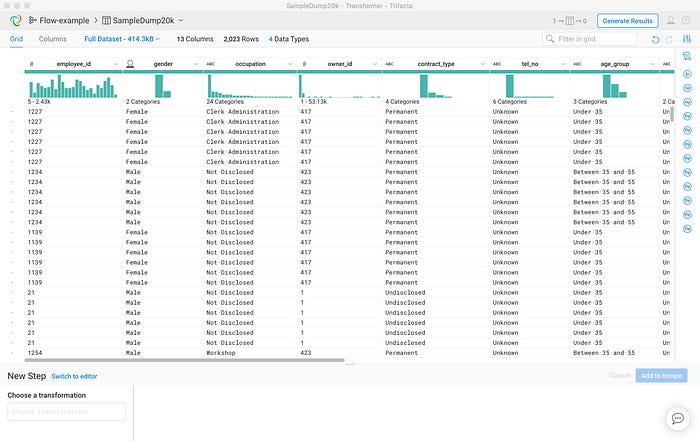The width and height of the screenshot is (700, 441).
Task: Open the help icon in header
Action: (x=686, y=21)
